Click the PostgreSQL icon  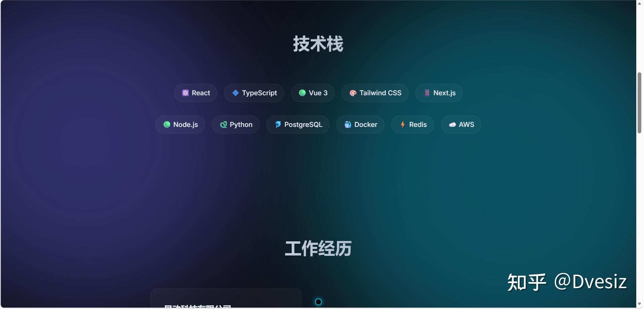[x=278, y=125]
